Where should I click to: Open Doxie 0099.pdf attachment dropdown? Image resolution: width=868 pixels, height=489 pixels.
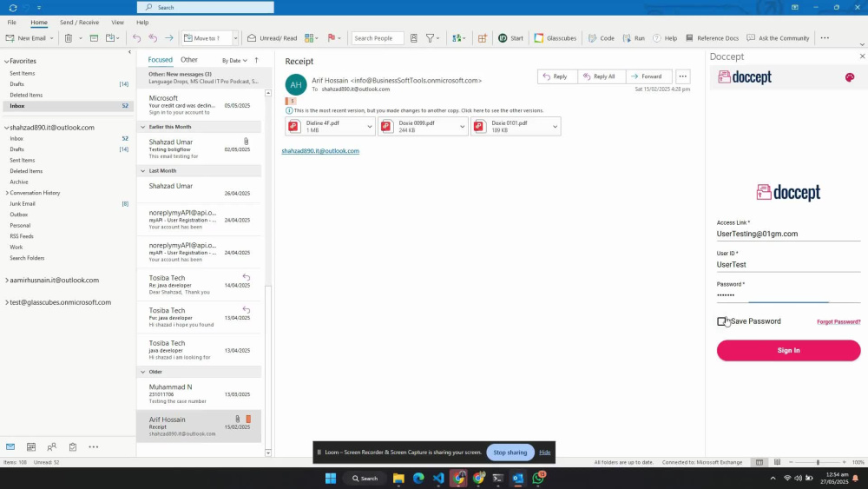click(463, 127)
